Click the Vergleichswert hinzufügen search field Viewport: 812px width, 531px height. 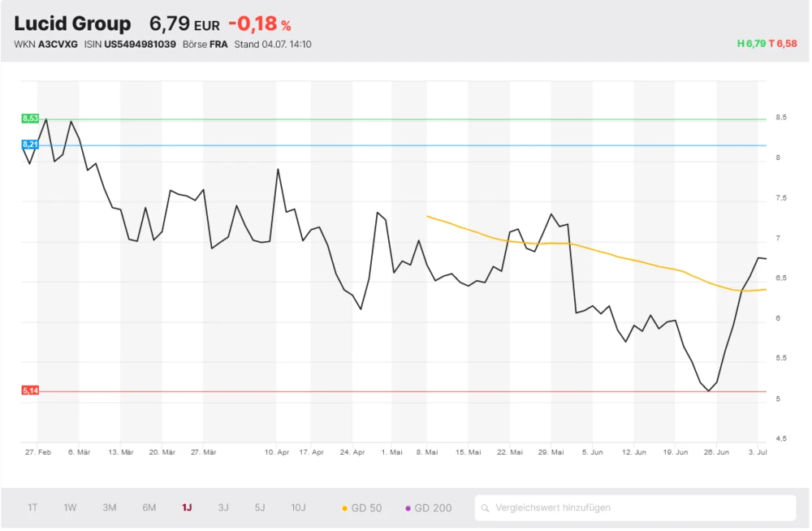point(641,508)
